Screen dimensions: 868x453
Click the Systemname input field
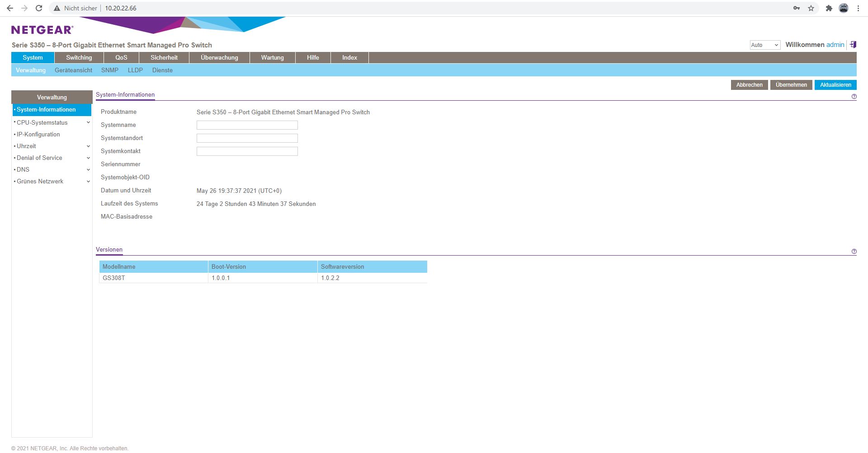(247, 125)
